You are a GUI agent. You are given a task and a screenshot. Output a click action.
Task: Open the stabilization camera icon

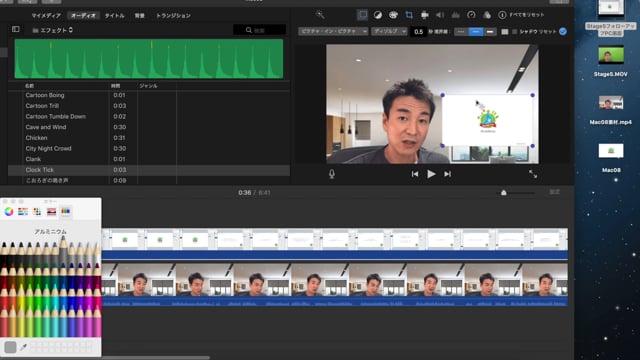pos(424,15)
